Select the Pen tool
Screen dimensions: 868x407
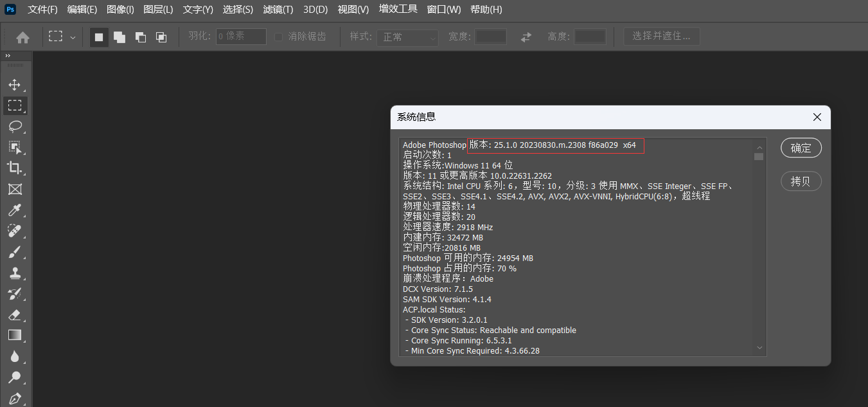(x=15, y=398)
